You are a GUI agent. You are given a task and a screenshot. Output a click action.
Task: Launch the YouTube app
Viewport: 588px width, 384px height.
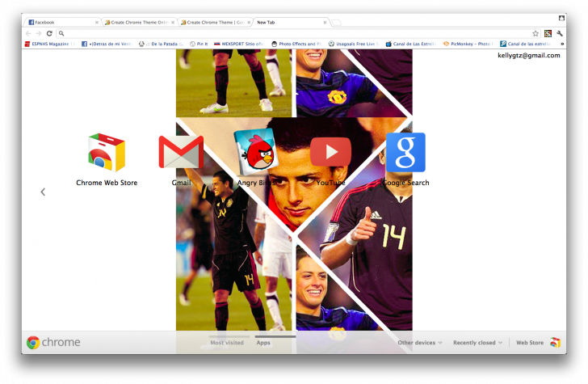coord(330,154)
